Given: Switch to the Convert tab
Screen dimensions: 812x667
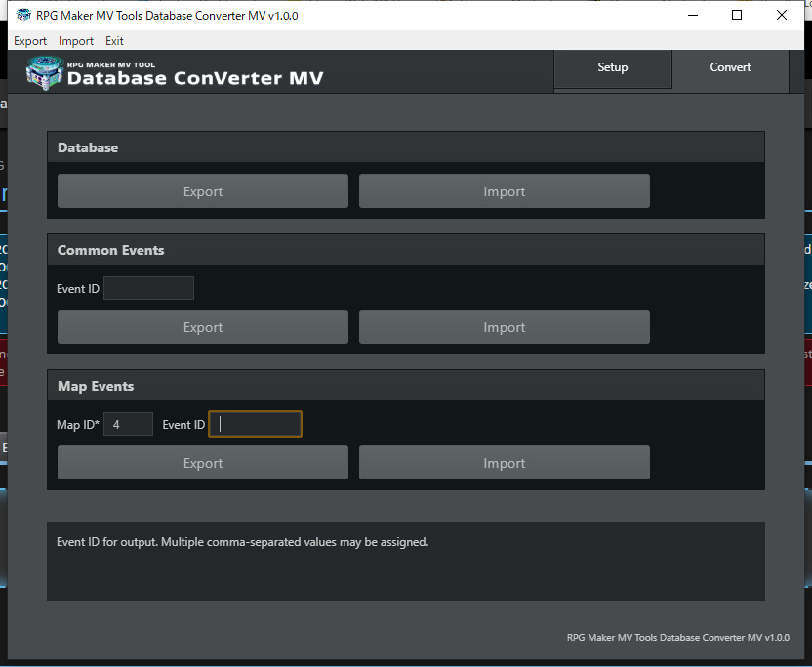Looking at the screenshot, I should 730,67.
